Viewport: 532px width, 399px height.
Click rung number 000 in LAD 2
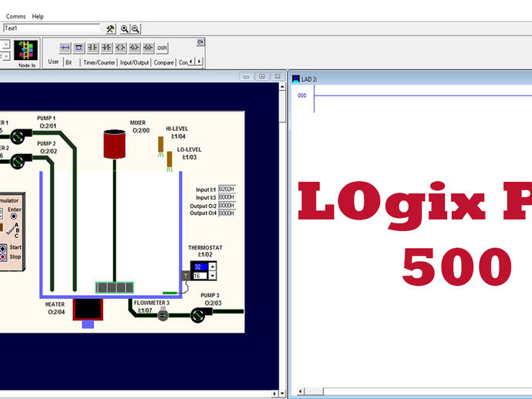[302, 96]
